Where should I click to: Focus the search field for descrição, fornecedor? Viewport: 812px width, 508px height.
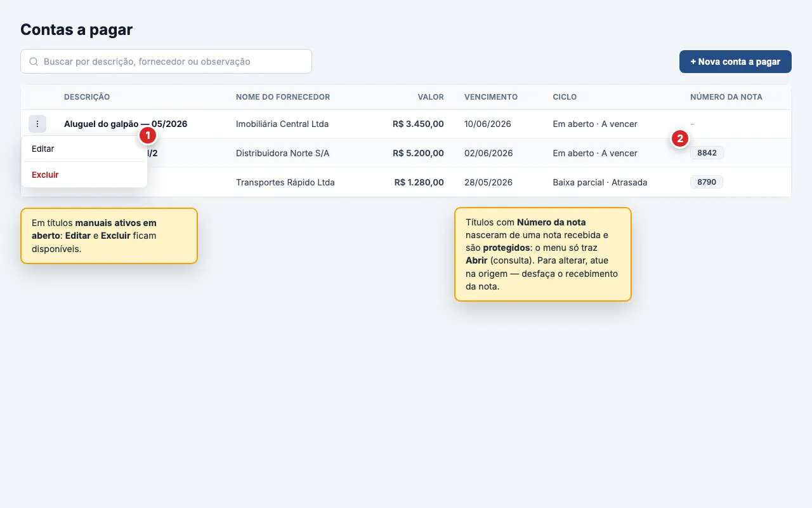coord(166,62)
